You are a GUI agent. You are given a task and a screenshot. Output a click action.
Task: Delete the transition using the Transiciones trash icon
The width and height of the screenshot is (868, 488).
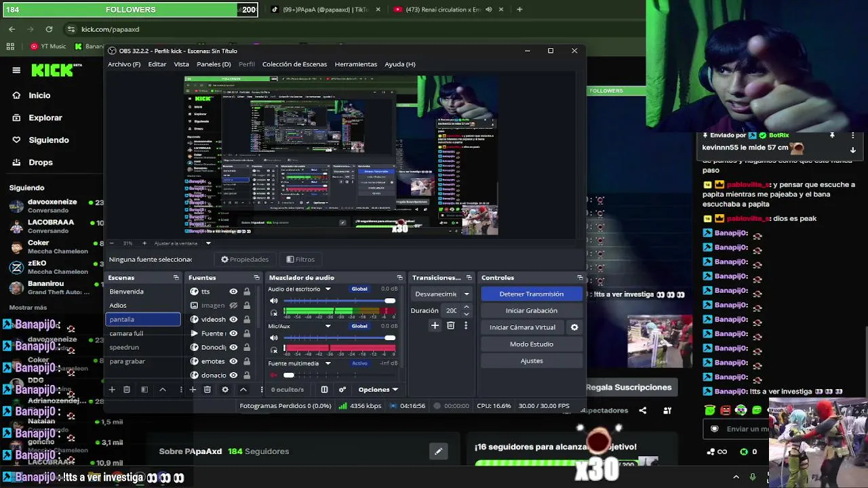click(x=450, y=326)
